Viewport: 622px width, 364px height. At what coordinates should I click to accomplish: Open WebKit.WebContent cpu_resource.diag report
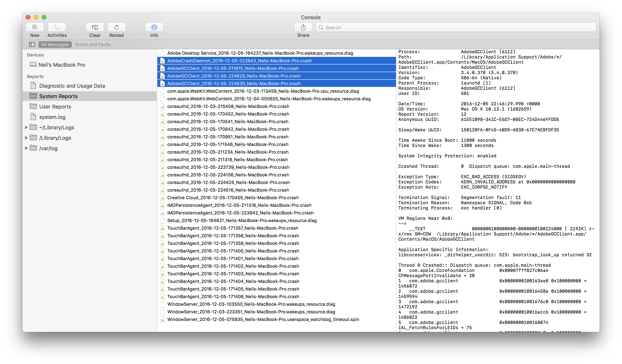tap(277, 91)
